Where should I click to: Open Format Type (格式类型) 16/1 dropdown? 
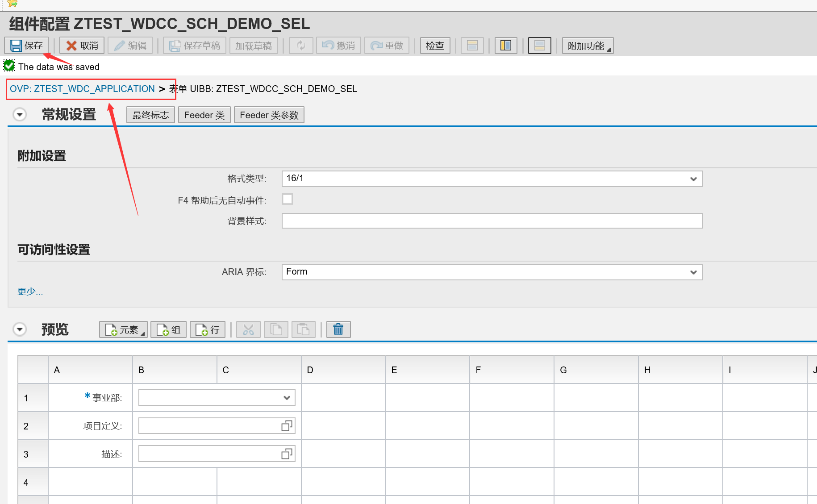click(x=492, y=179)
